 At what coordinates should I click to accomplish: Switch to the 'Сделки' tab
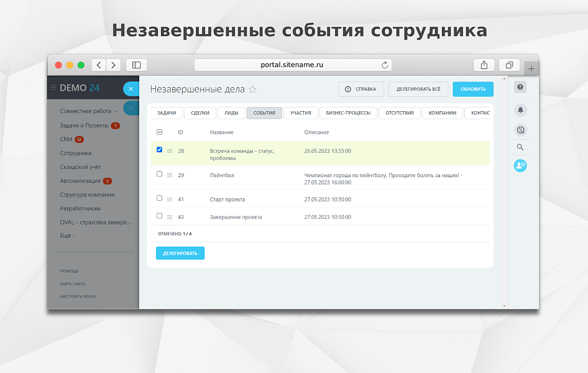[200, 113]
